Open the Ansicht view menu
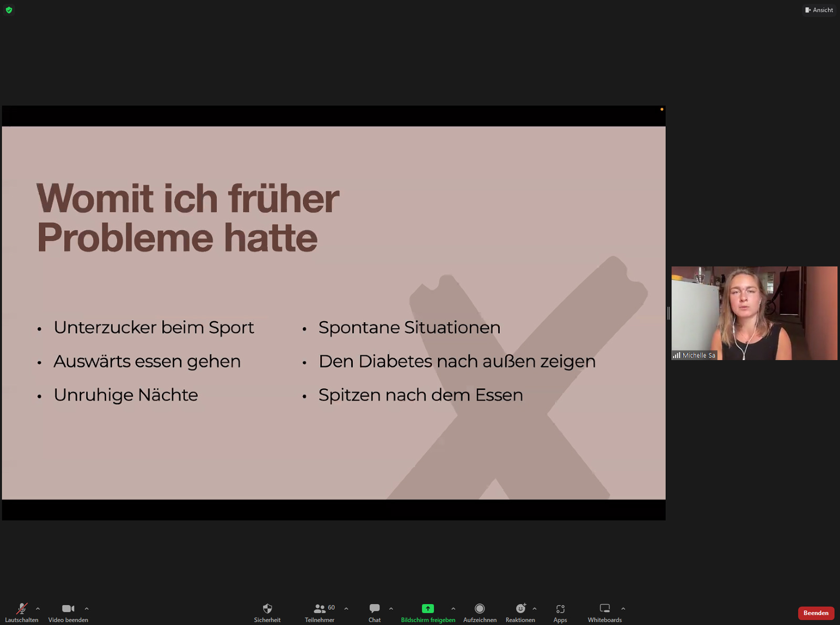 coord(819,10)
